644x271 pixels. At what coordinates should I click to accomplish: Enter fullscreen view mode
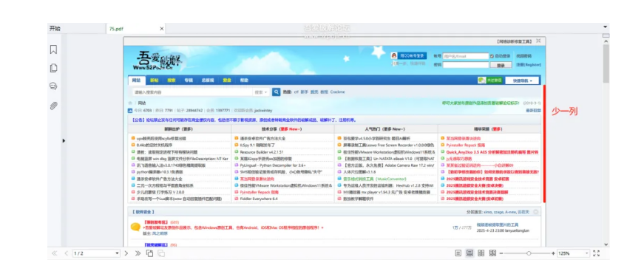tap(597, 253)
